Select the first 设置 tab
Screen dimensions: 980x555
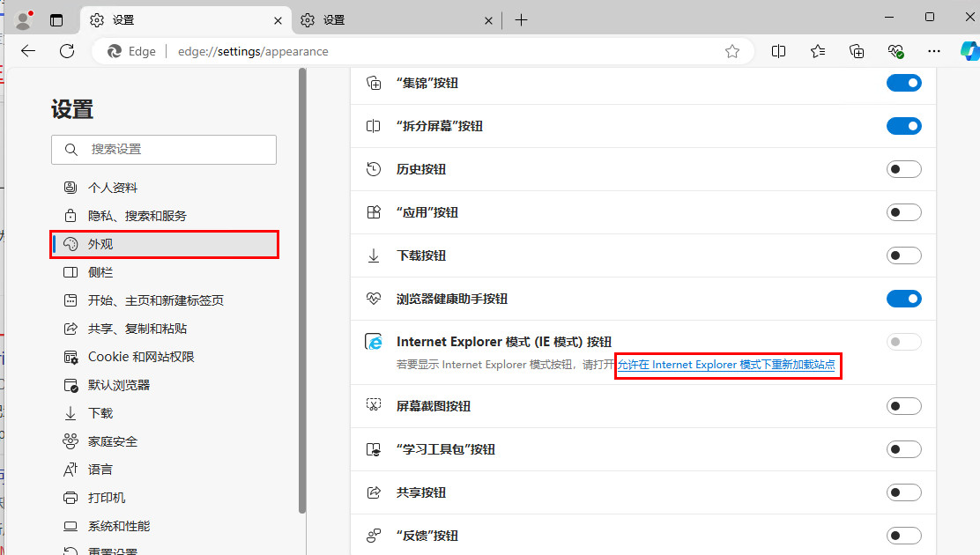coord(186,20)
